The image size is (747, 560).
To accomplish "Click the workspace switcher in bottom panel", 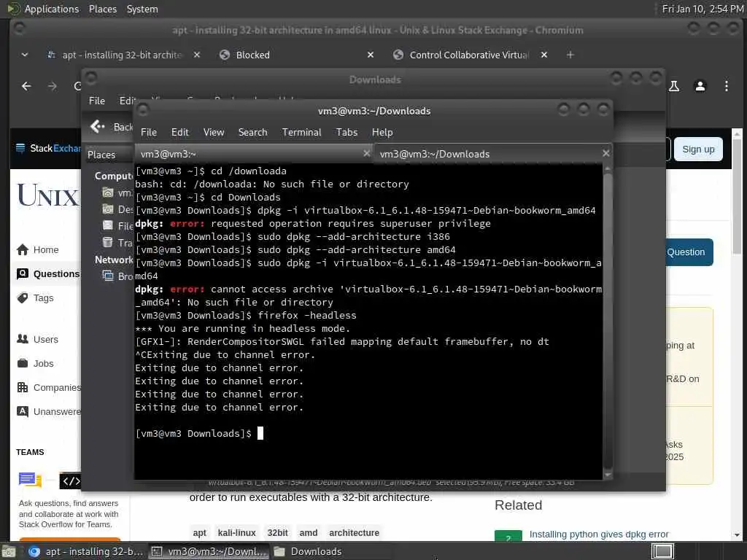I will click(x=662, y=551).
